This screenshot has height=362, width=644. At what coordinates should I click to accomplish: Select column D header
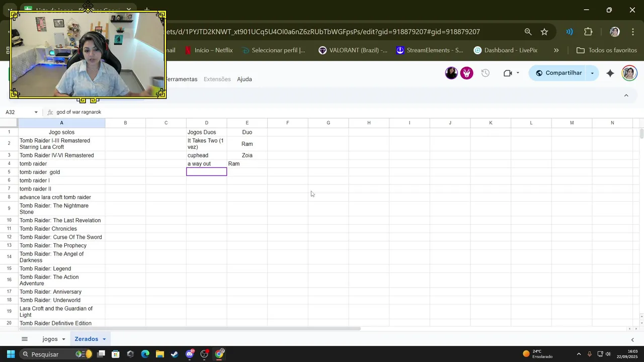click(206, 123)
